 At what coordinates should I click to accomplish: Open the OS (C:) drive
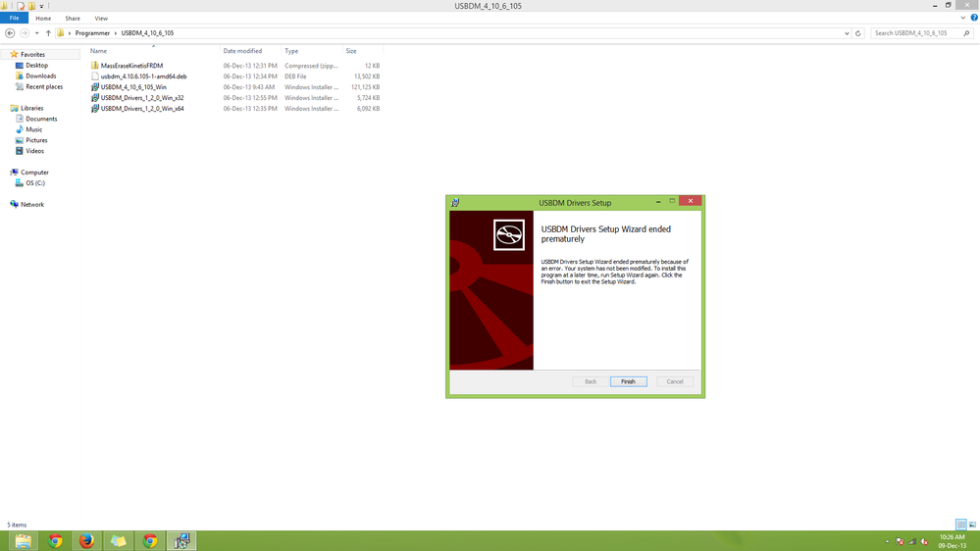(35, 183)
